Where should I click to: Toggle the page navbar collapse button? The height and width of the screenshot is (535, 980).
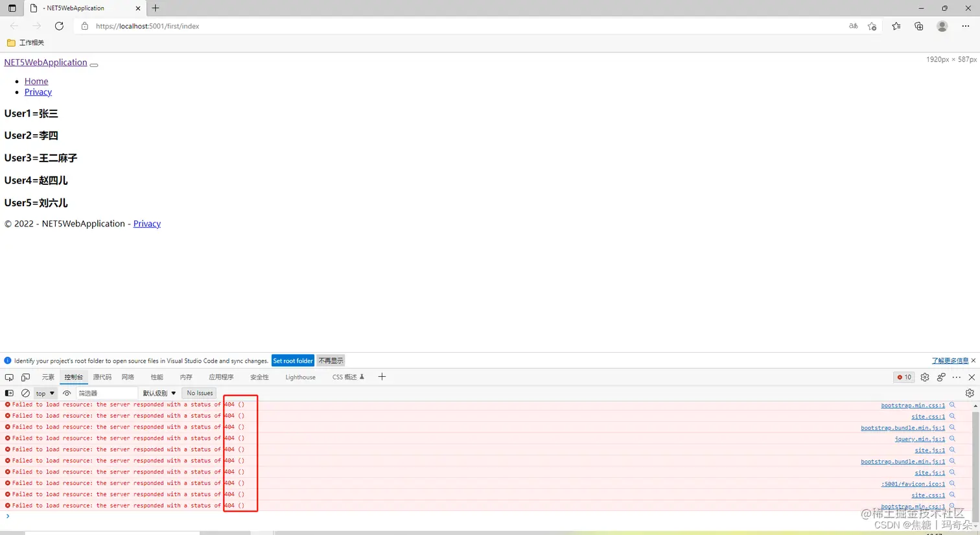click(94, 65)
